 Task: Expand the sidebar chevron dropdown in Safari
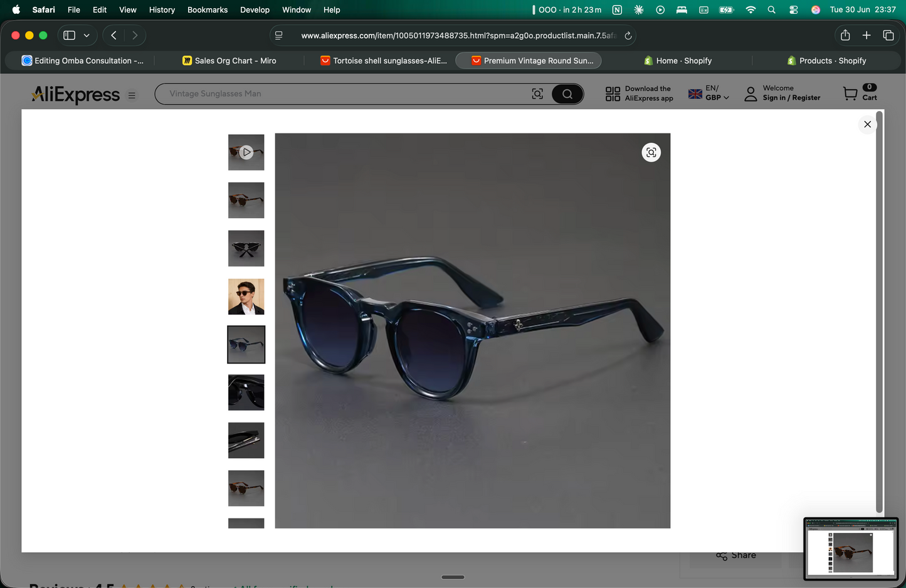(87, 35)
